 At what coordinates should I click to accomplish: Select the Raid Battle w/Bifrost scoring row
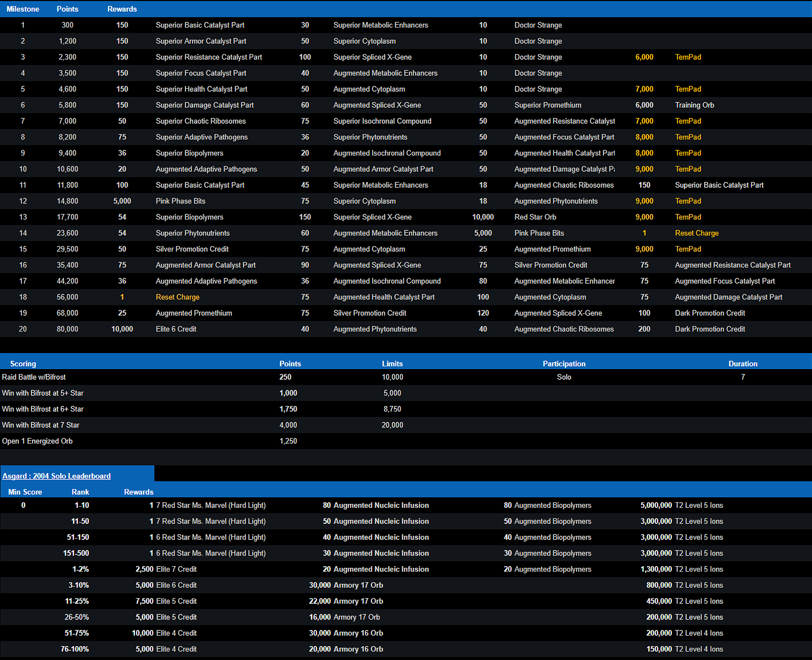click(34, 377)
